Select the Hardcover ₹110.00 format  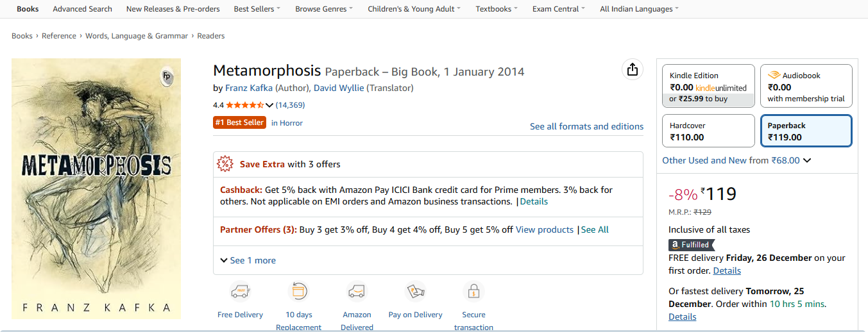point(708,131)
